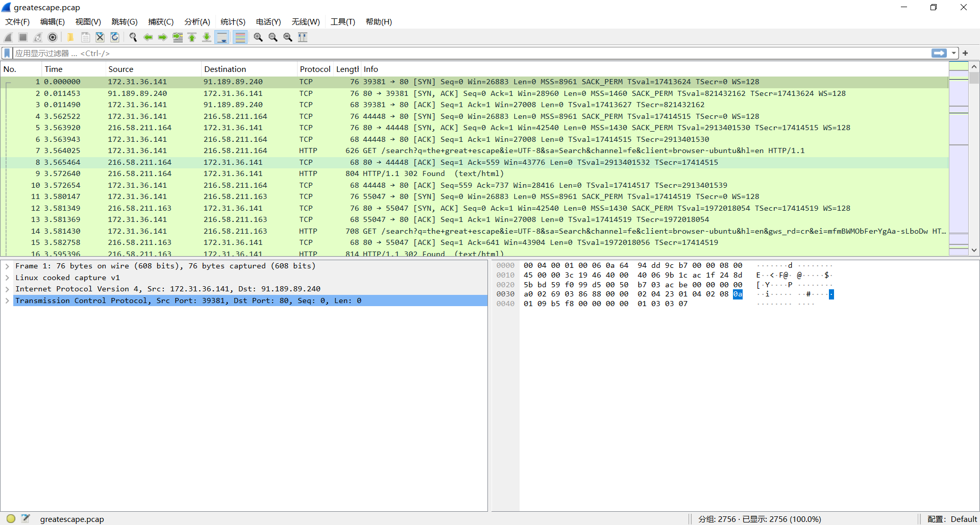980x525 pixels.
Task: Stop the running capture
Action: coord(23,37)
